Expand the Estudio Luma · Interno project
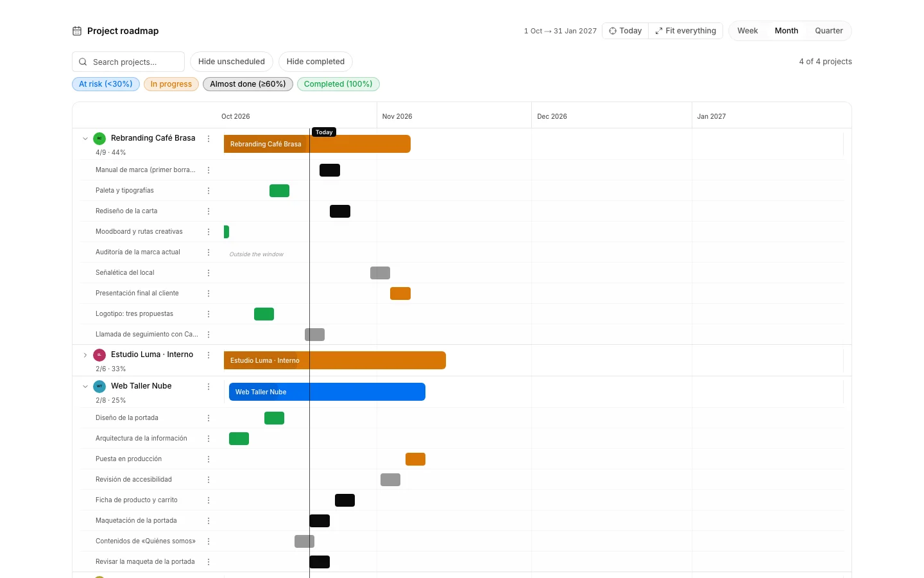 85,355
